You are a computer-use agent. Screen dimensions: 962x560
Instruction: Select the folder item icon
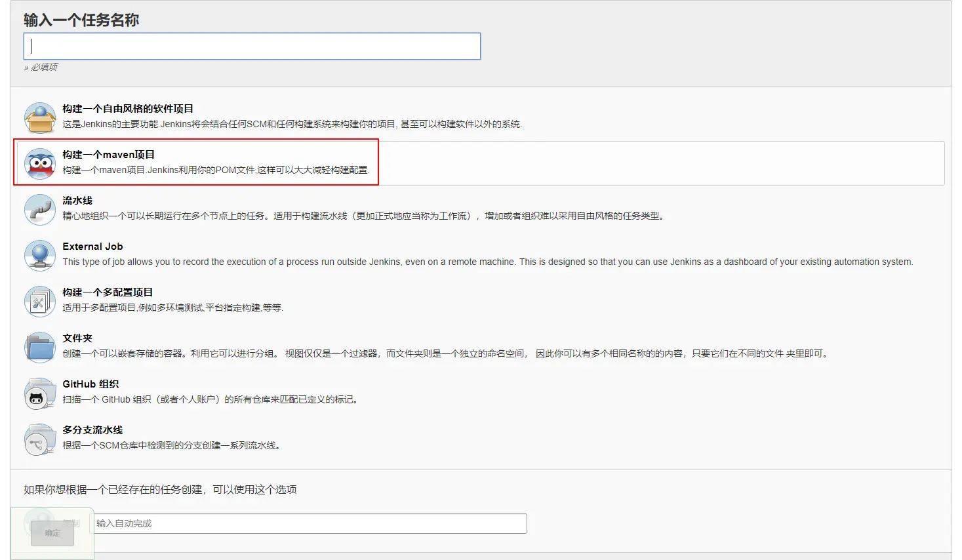click(x=40, y=348)
